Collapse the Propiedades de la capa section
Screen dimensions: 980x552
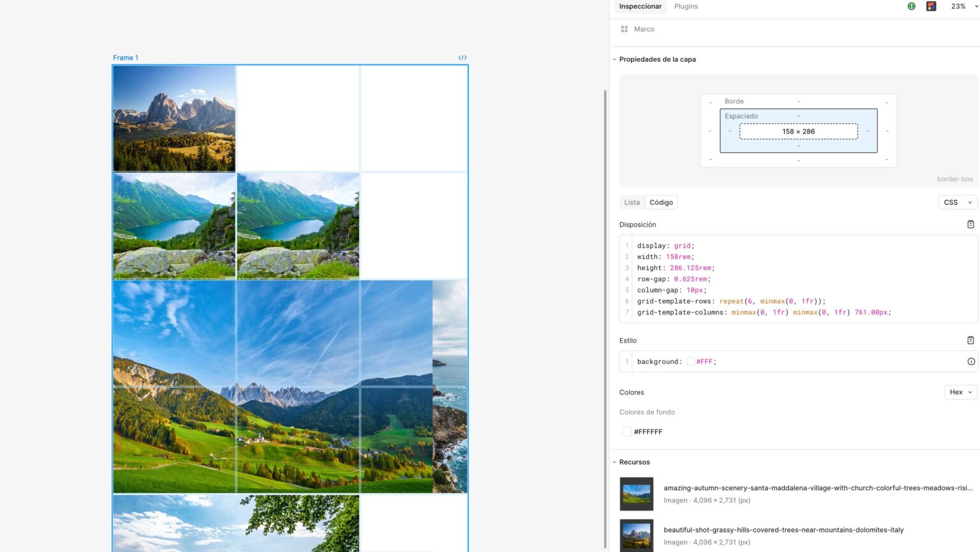[x=614, y=59]
